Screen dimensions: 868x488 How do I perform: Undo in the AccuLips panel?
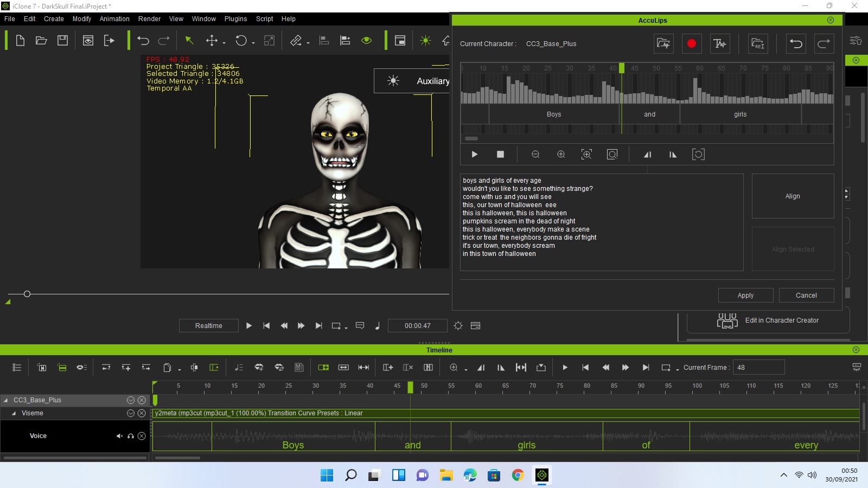[x=796, y=44]
